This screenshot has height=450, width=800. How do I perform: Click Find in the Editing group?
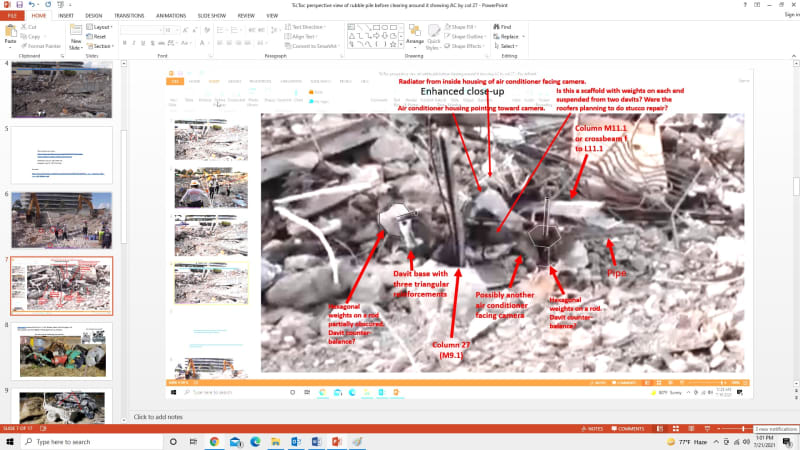click(503, 27)
